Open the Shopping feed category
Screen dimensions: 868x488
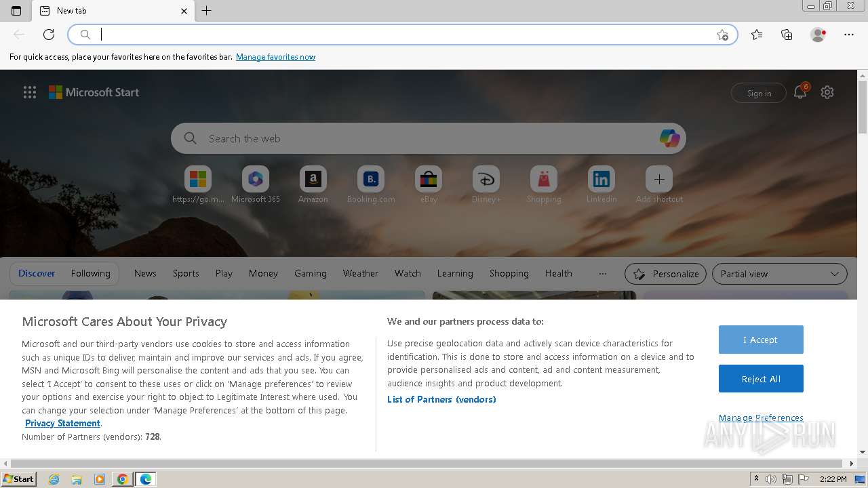(509, 273)
